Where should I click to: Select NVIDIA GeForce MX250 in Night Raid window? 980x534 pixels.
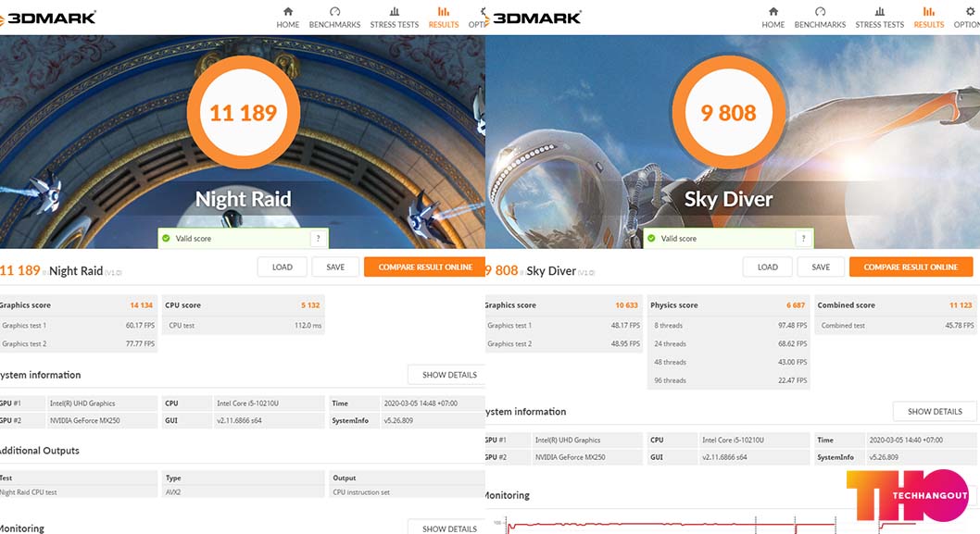pyautogui.click(x=85, y=420)
